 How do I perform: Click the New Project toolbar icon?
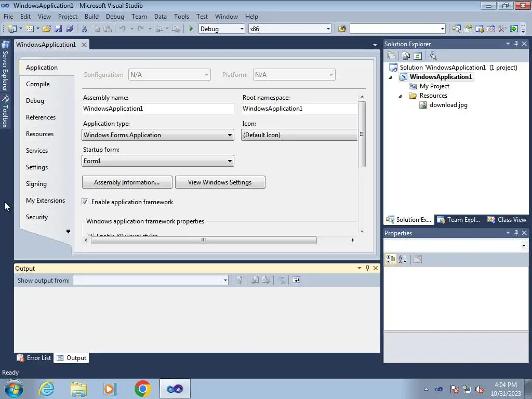tap(12, 29)
